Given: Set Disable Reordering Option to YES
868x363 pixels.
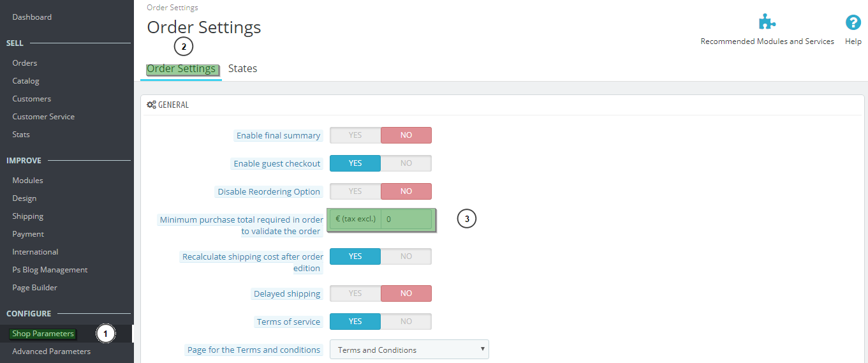Looking at the screenshot, I should [x=355, y=191].
